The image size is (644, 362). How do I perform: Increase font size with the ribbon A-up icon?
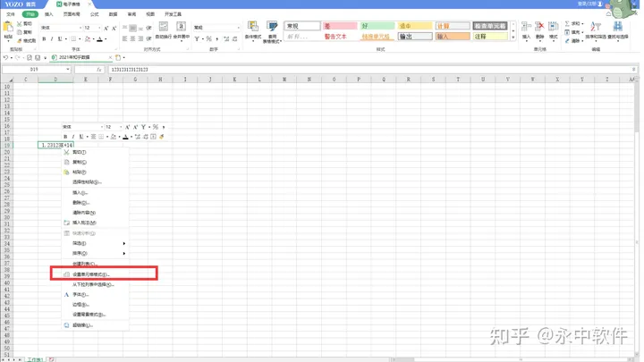106,28
